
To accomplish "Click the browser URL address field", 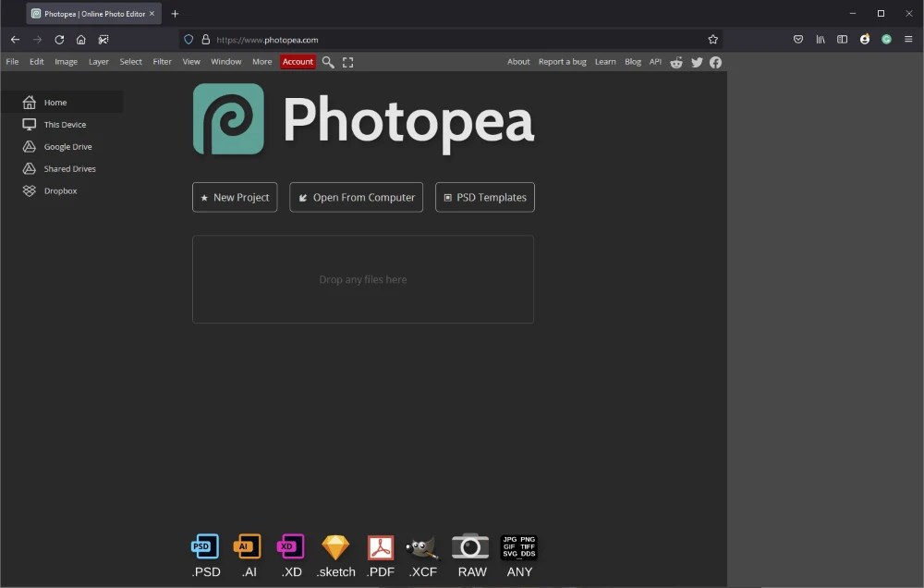I will (x=451, y=40).
